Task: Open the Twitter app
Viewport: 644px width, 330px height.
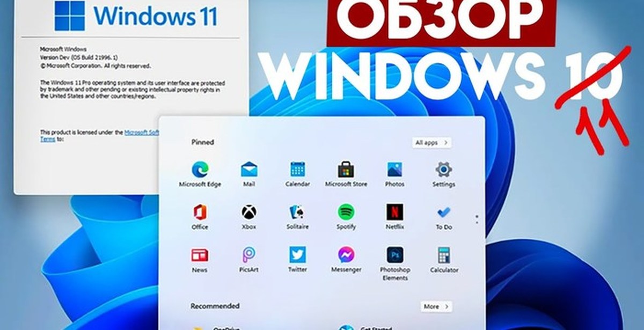Action: pos(297,255)
